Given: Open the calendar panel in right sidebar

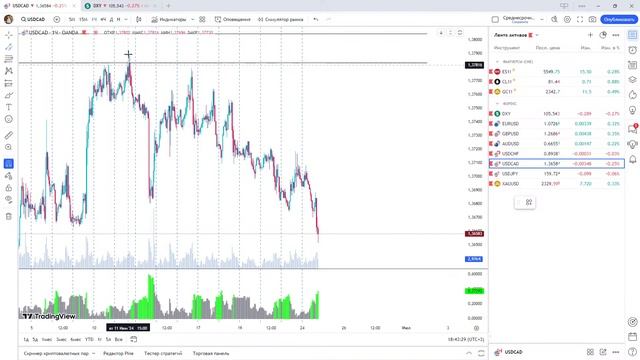Looking at the screenshot, I should pyautogui.click(x=633, y=337).
